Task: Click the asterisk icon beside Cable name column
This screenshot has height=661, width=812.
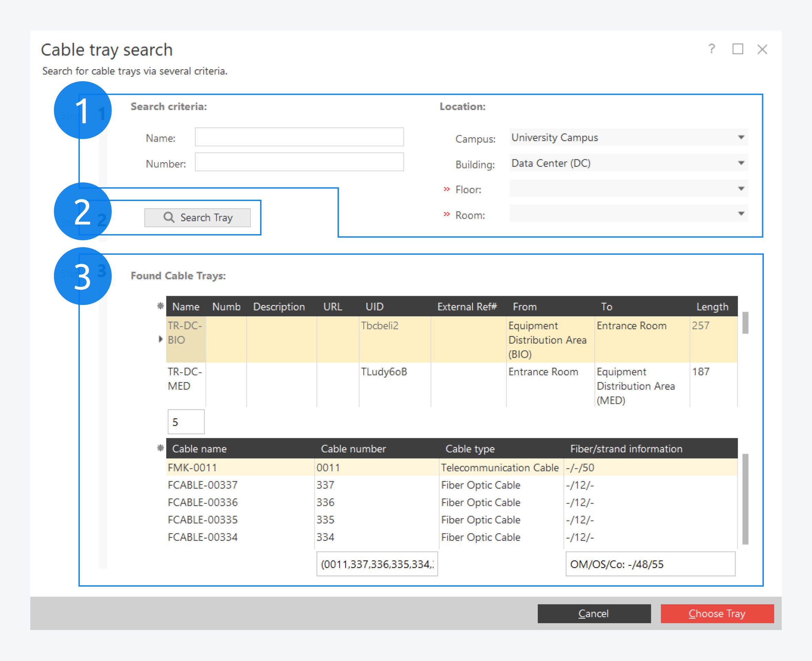Action: [160, 448]
